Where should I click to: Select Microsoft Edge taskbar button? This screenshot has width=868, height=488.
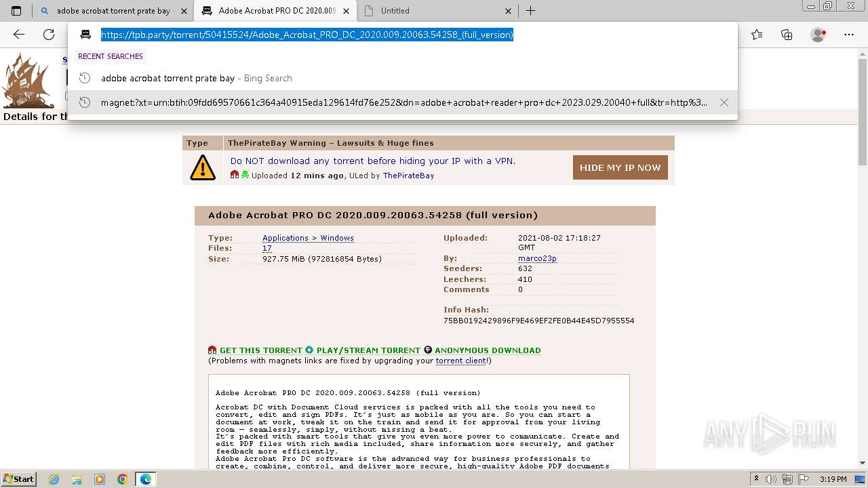point(146,479)
